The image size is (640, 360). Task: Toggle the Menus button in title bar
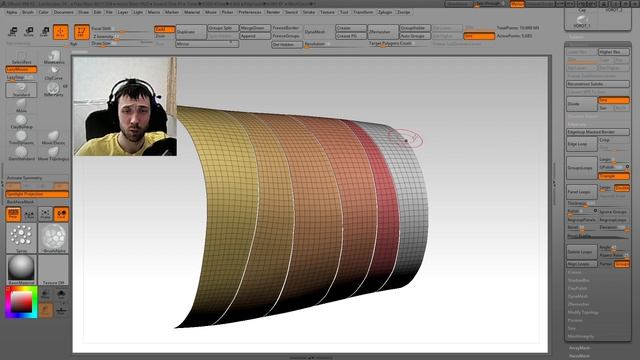click(517, 4)
